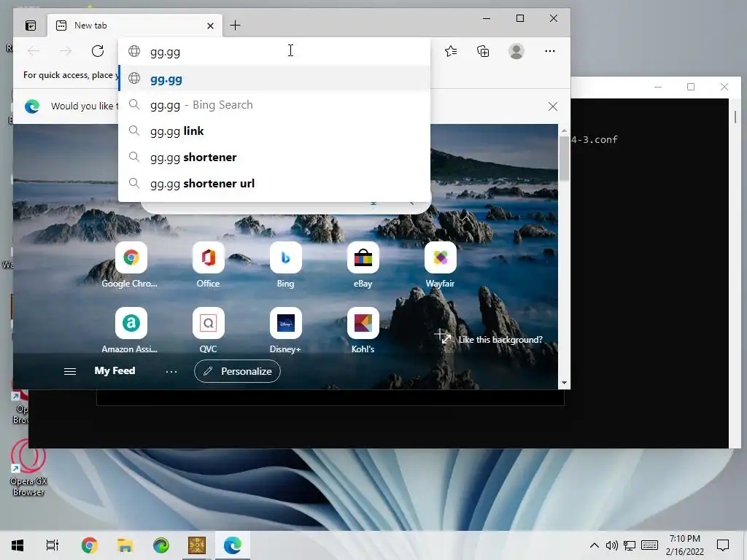Click the console window scrollbar thumb
747x560 pixels.
click(x=735, y=116)
